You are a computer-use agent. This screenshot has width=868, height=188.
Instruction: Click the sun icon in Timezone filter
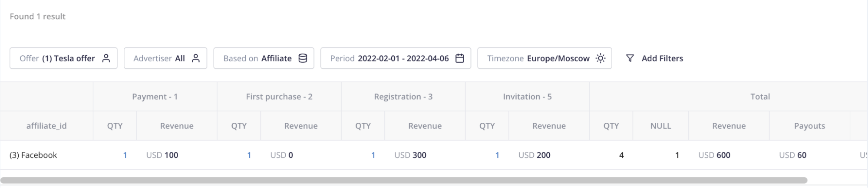point(601,58)
